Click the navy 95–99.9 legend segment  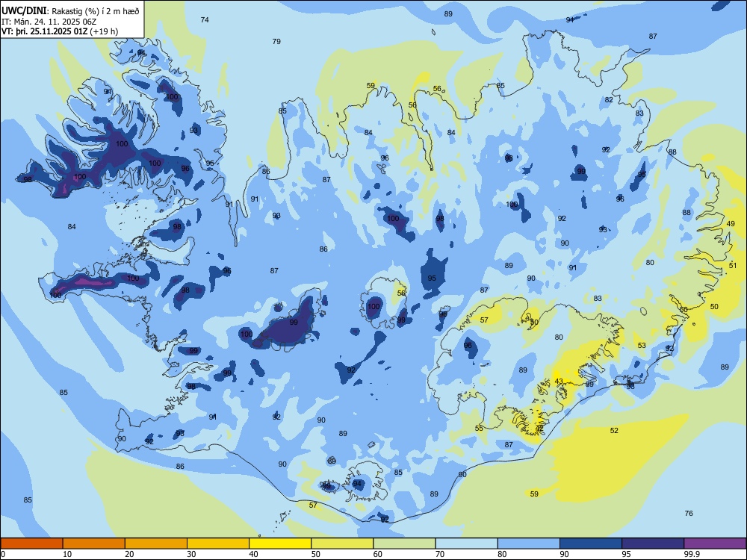[x=653, y=544]
